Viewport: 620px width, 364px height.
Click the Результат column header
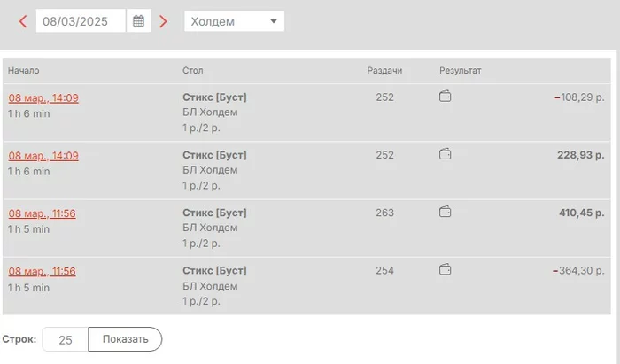coord(460,70)
